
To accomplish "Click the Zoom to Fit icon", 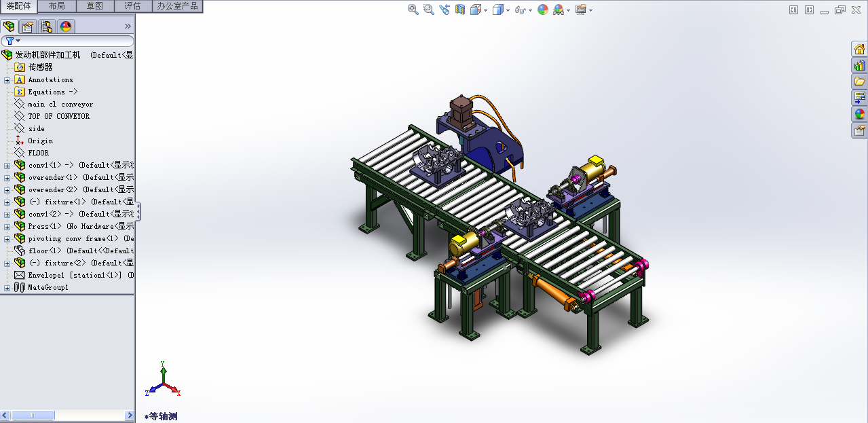I will point(413,10).
